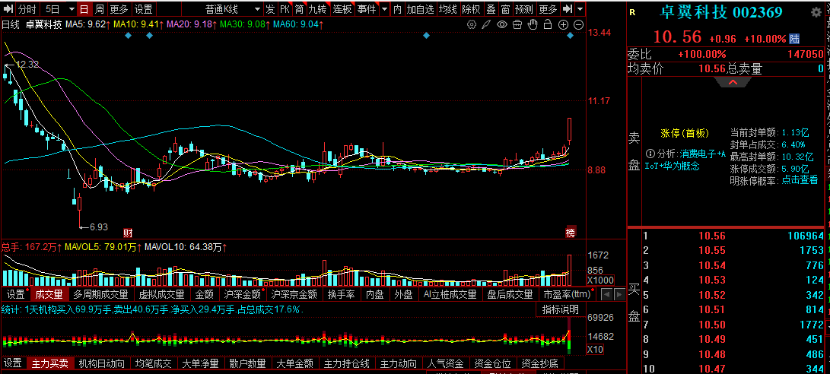
Task: Open the 点击查看 link for 明涨停概率
Action: tap(800, 180)
